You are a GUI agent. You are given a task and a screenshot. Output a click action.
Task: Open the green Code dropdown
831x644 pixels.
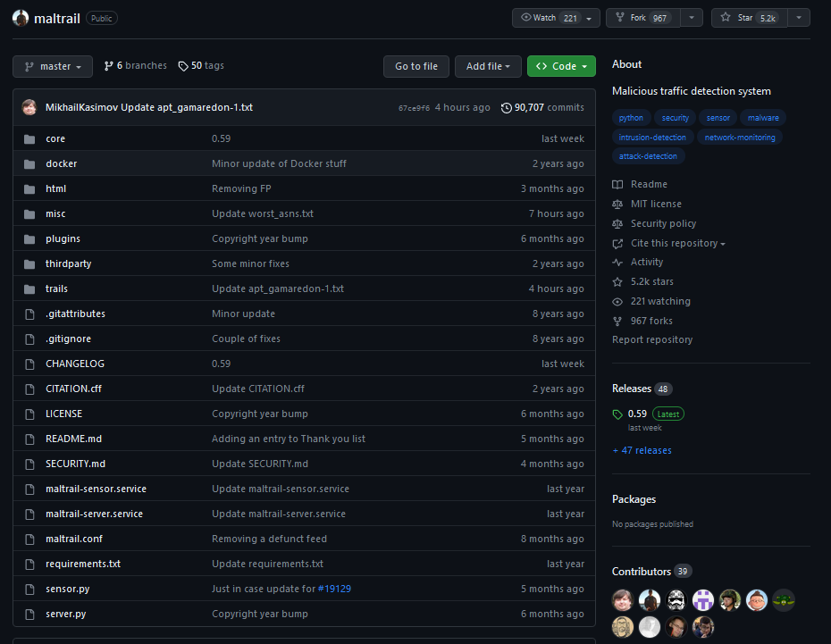coord(561,67)
